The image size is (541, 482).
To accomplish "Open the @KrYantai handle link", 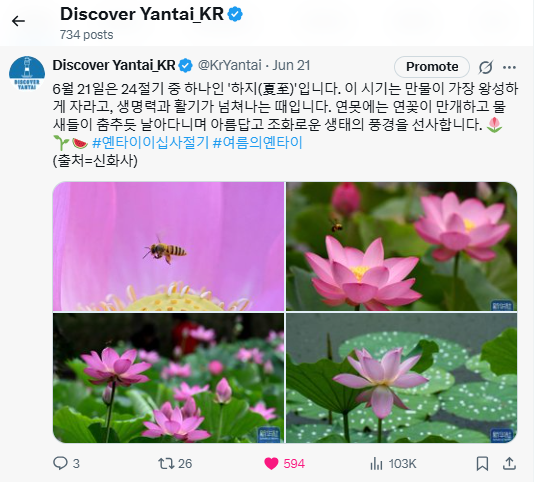I will [x=229, y=65].
